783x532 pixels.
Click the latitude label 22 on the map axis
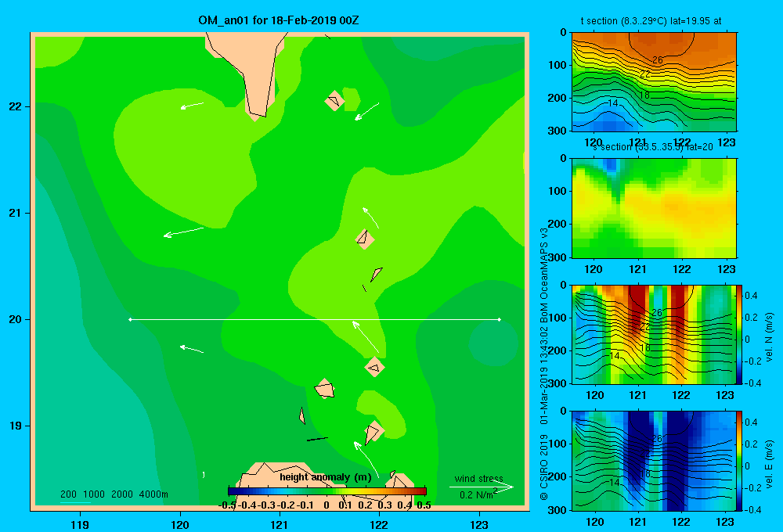tap(16, 106)
